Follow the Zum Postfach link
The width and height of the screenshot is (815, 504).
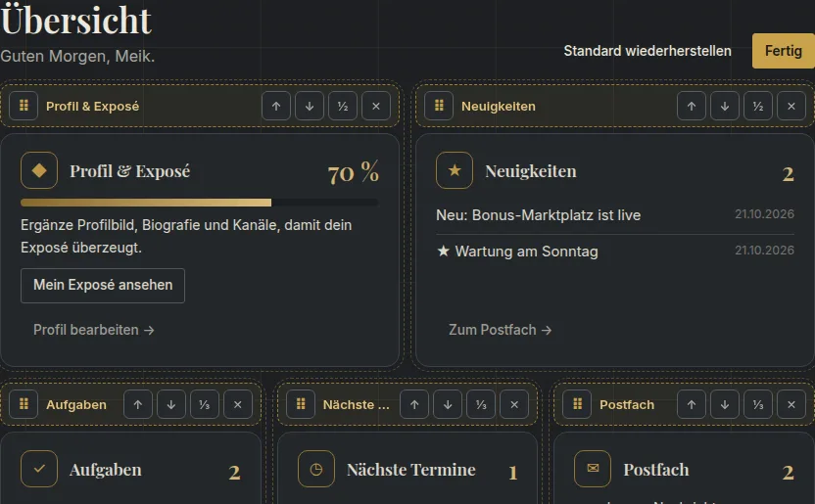point(500,330)
